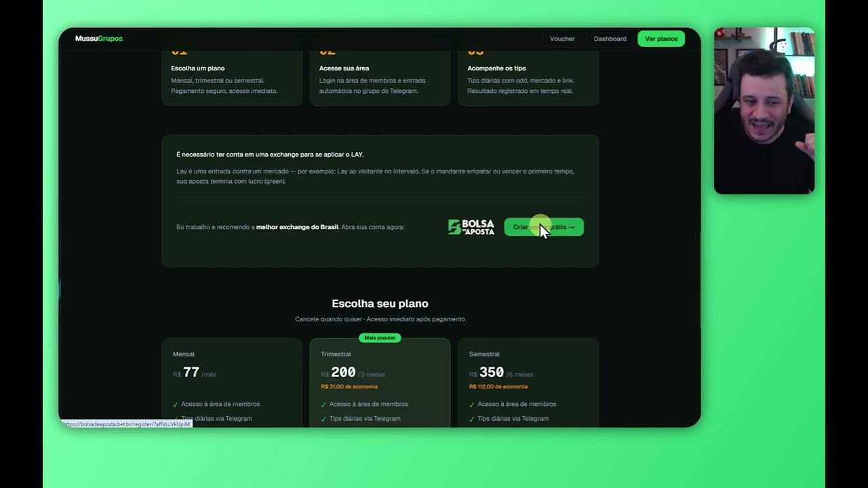Click the LAY exchange requirement heading
The image size is (868, 488).
270,155
